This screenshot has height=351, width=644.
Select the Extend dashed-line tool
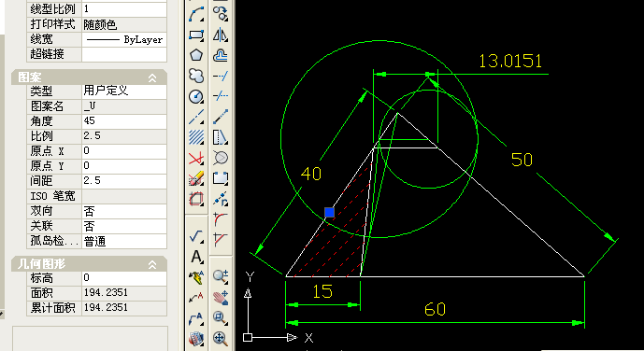pyautogui.click(x=221, y=76)
